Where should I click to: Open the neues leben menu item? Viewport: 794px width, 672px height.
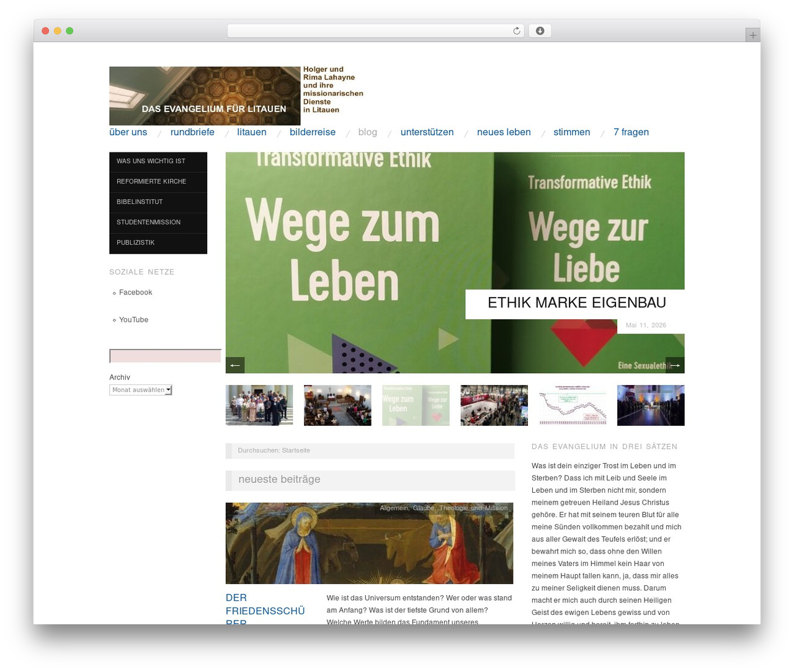coord(504,132)
